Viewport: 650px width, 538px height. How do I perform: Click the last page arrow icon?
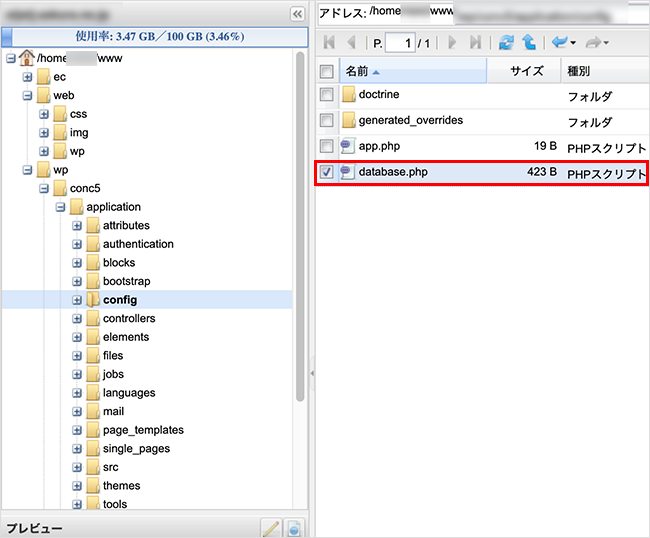click(475, 43)
